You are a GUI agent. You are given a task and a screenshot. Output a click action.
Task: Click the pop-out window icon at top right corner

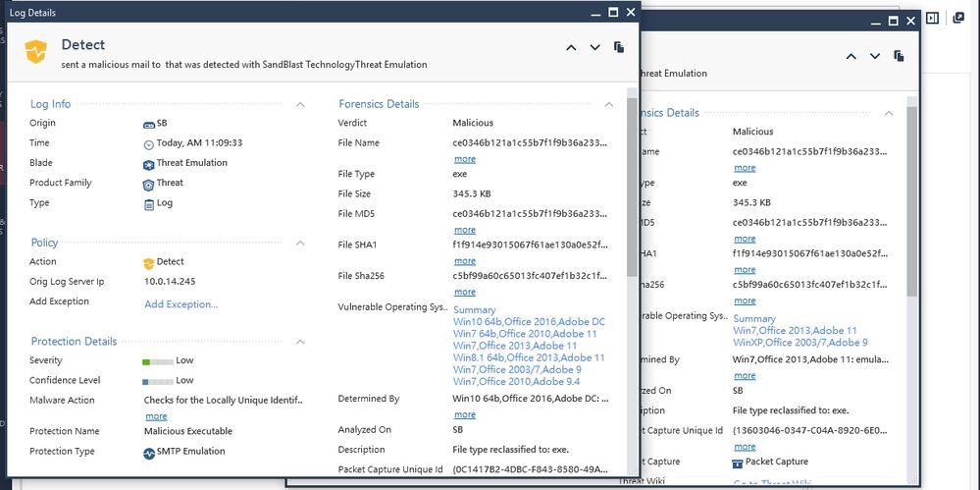(958, 18)
